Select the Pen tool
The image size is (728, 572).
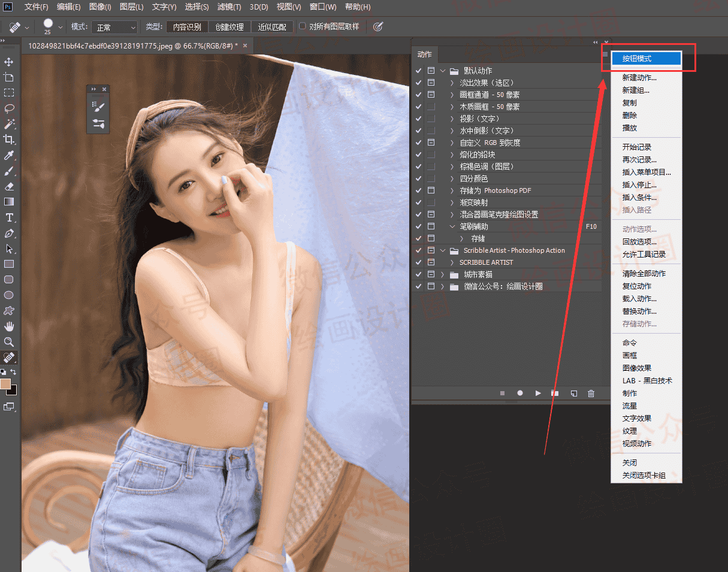[x=9, y=233]
